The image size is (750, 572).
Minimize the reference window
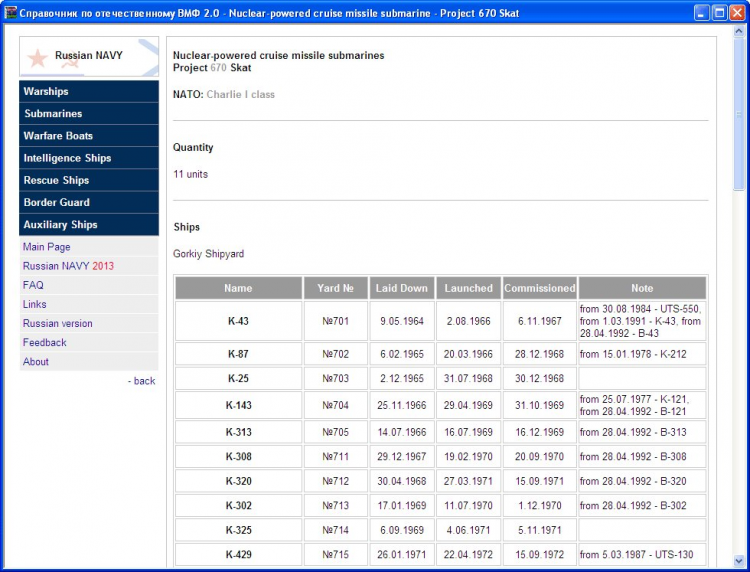coord(702,13)
